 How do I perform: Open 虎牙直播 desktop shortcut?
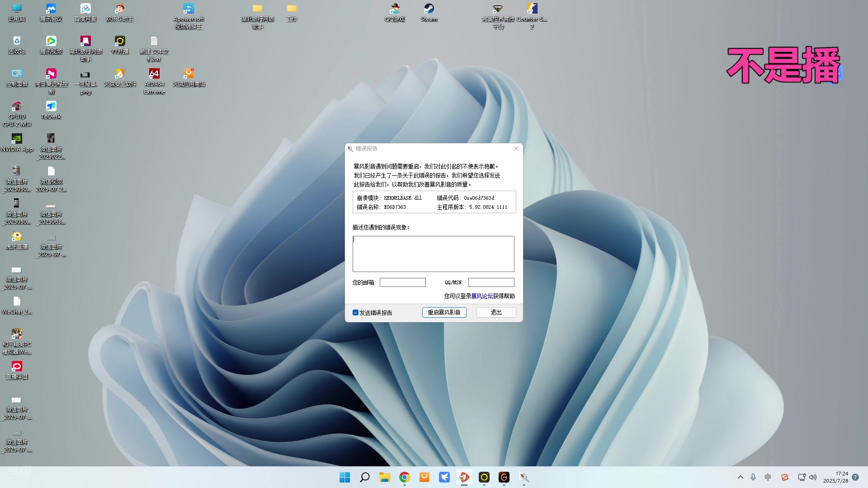tap(17, 240)
